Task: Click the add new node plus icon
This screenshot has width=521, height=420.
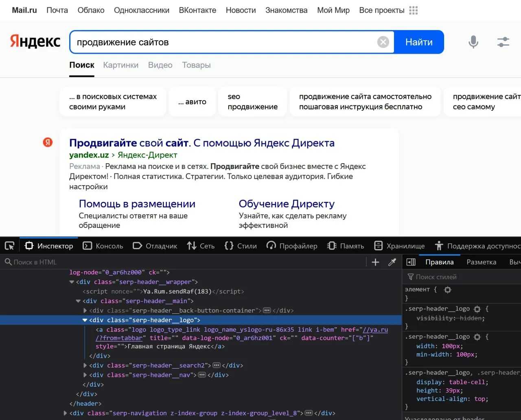Action: 375,262
